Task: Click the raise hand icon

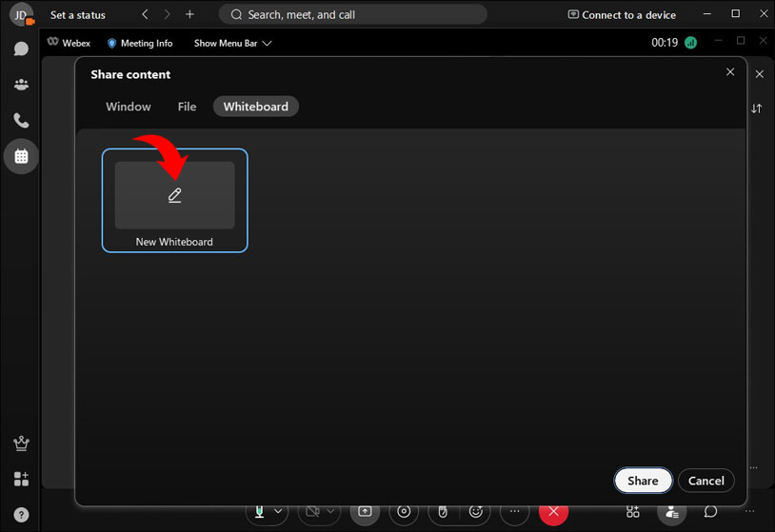Action: (x=443, y=512)
